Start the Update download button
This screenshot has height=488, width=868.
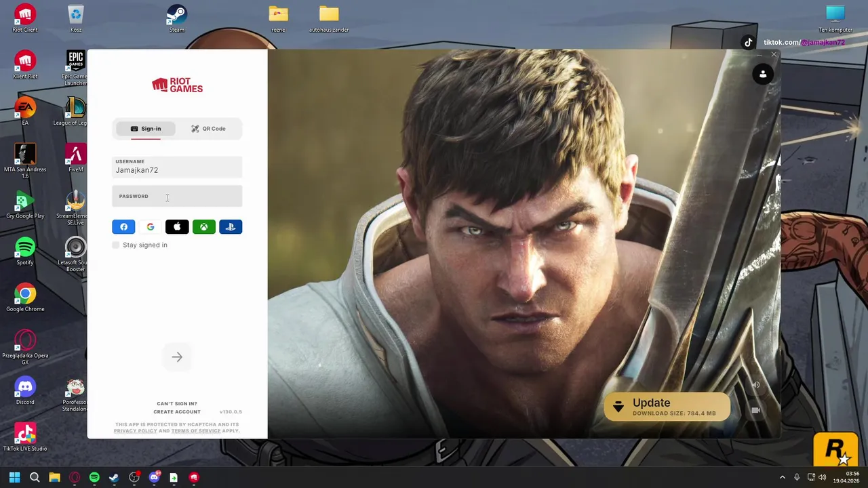(667, 407)
